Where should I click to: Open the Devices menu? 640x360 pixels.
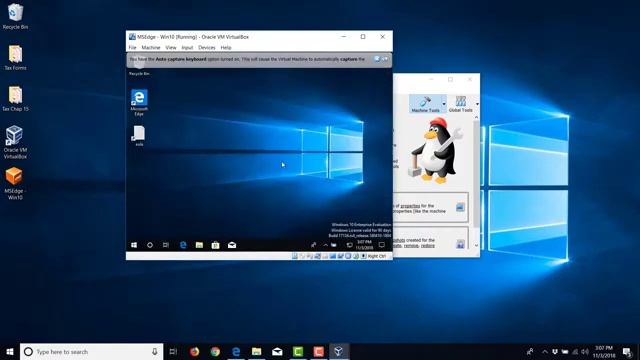point(207,48)
